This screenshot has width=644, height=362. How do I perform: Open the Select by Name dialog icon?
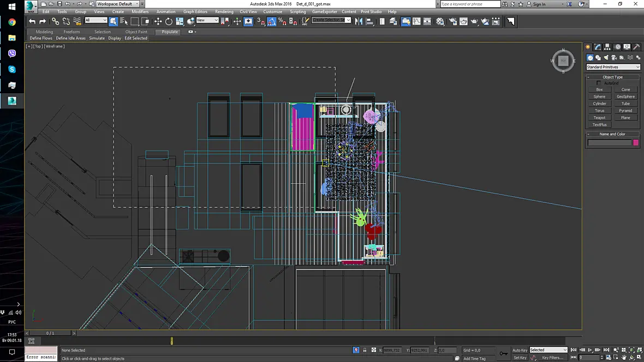124,21
